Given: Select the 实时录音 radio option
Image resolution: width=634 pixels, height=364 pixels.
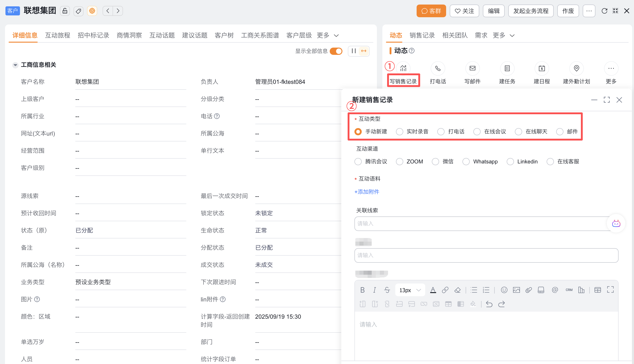Looking at the screenshot, I should pos(399,131).
